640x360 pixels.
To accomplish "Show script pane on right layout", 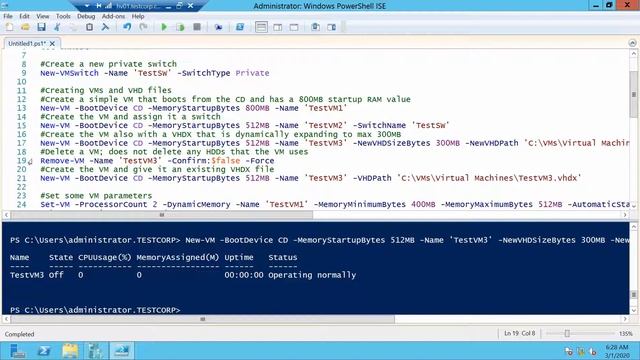I will point(278,27).
